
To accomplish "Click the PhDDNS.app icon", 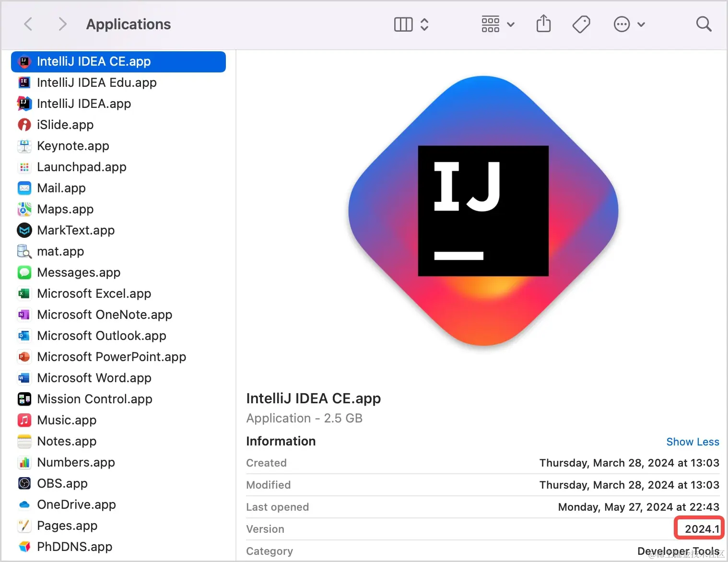I will tap(24, 547).
